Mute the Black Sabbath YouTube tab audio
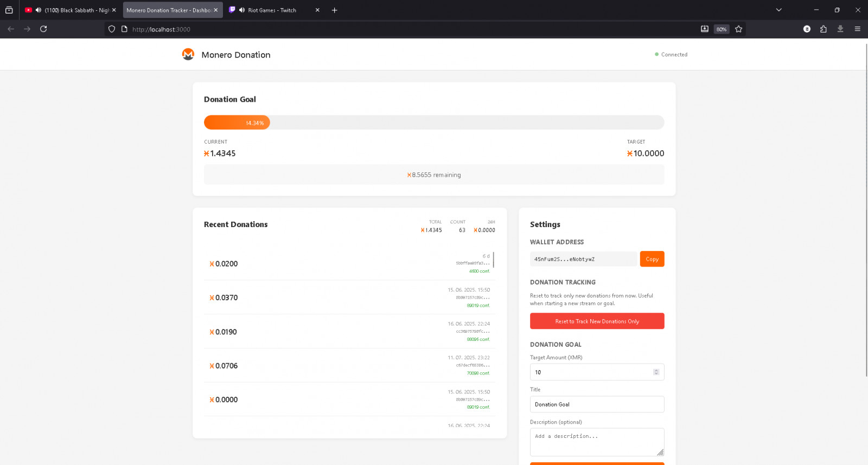Image resolution: width=868 pixels, height=465 pixels. [39, 10]
